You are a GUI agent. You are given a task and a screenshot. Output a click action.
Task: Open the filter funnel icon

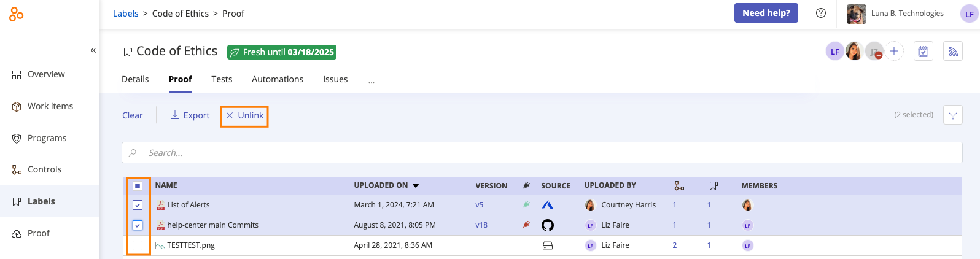click(x=953, y=115)
